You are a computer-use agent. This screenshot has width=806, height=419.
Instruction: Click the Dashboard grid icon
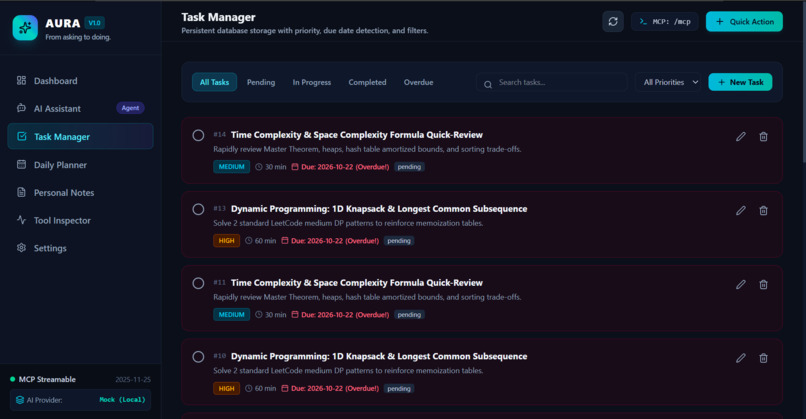(x=21, y=80)
